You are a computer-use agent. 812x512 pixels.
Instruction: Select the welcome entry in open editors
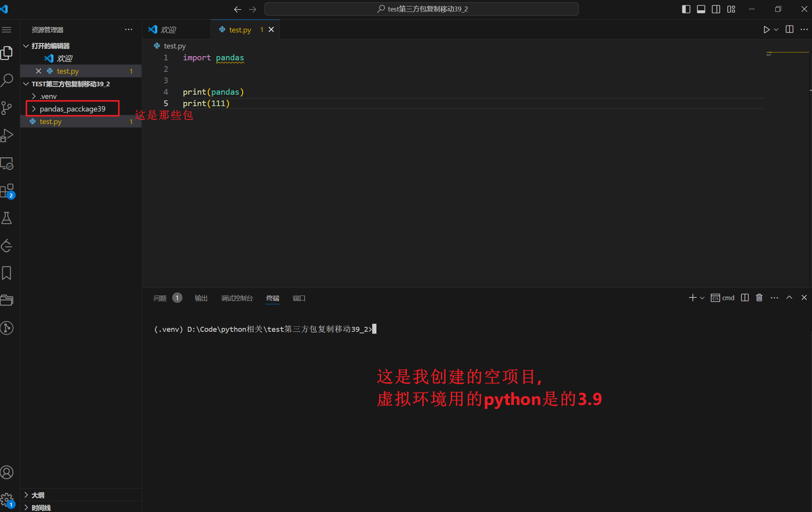[81, 58]
